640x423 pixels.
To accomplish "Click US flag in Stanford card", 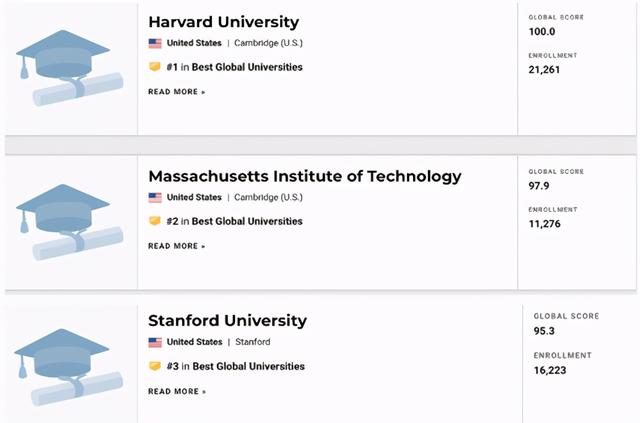I will pyautogui.click(x=155, y=342).
